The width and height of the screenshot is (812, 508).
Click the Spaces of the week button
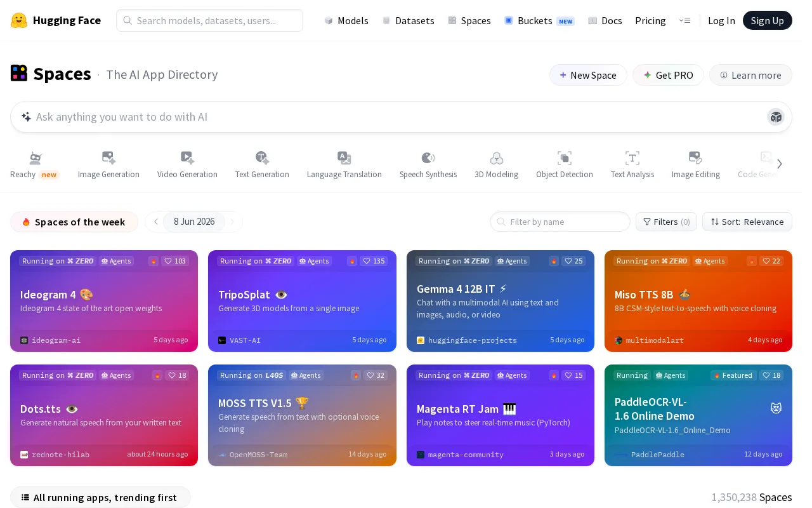click(x=74, y=222)
